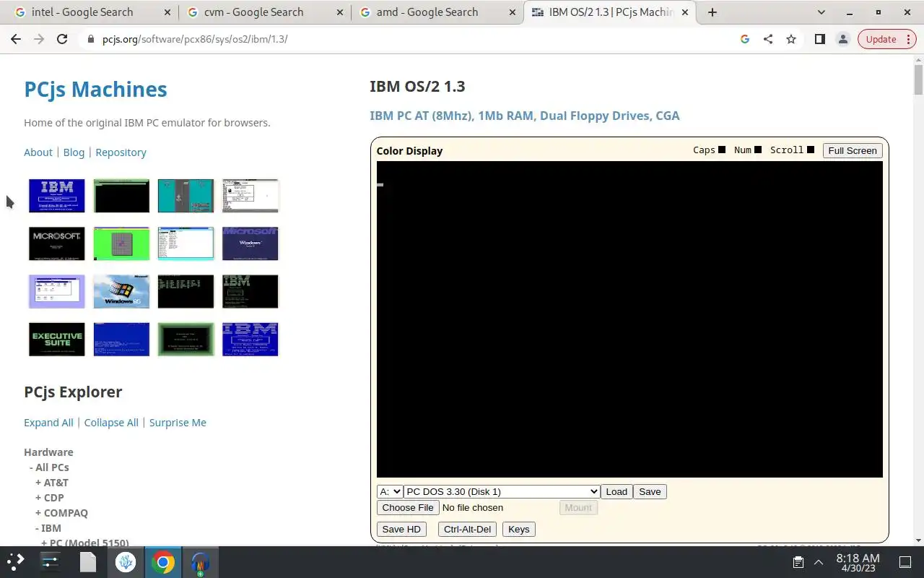Open the purple Windows logo thumbnail
The height and width of the screenshot is (578, 924).
click(250, 243)
